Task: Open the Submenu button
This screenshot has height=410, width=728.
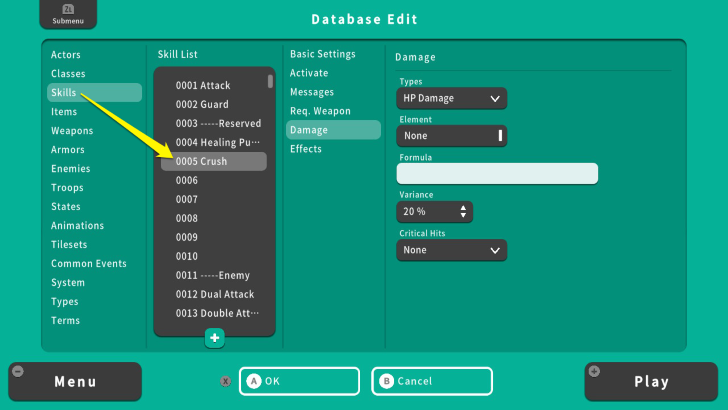Action: tap(68, 14)
